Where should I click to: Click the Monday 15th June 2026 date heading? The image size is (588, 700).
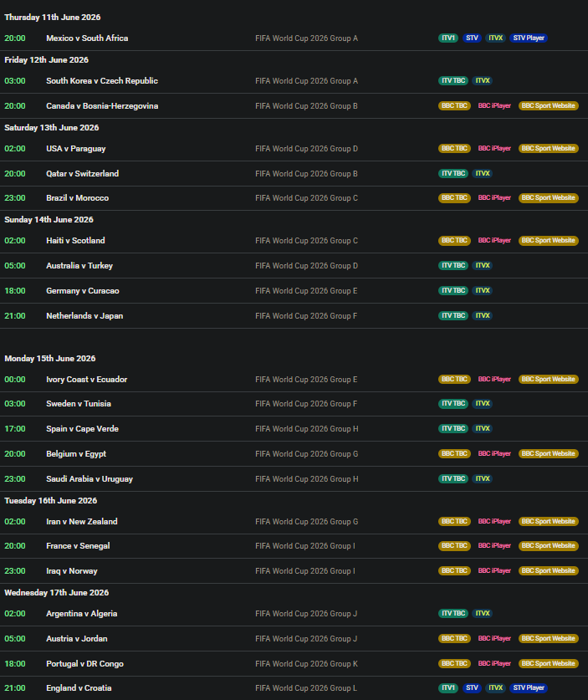50,359
